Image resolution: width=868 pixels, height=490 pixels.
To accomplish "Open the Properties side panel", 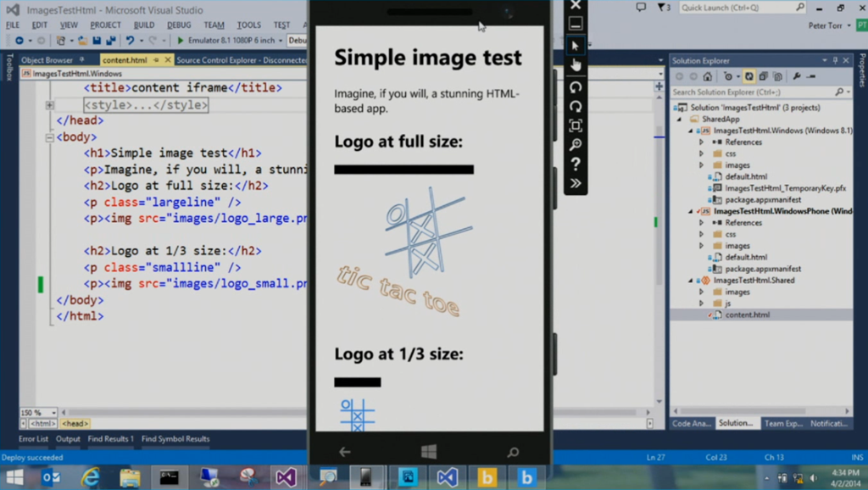I will click(862, 70).
